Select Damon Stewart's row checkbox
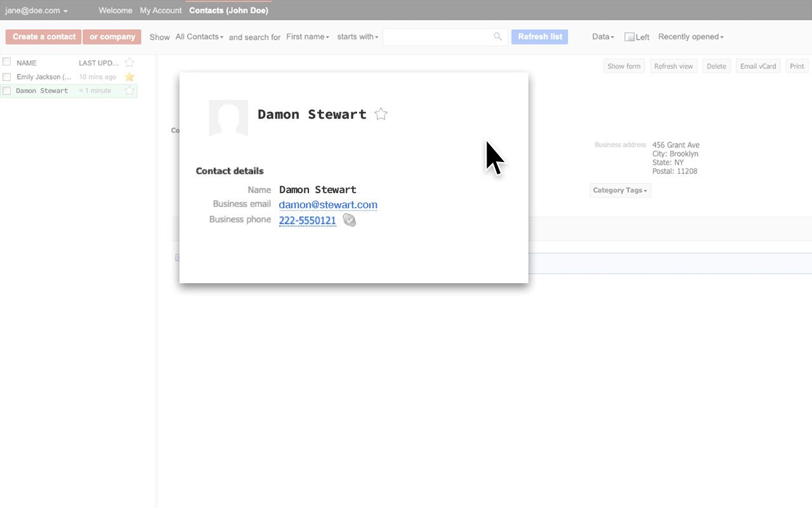Image resolution: width=812 pixels, height=508 pixels. click(7, 91)
